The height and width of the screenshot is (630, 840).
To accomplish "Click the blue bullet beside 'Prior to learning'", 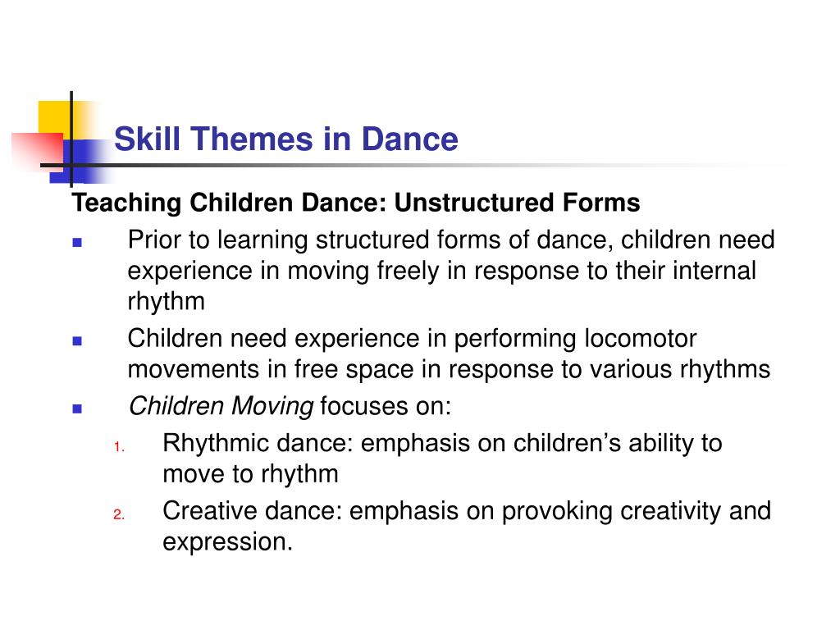I will tap(77, 243).
